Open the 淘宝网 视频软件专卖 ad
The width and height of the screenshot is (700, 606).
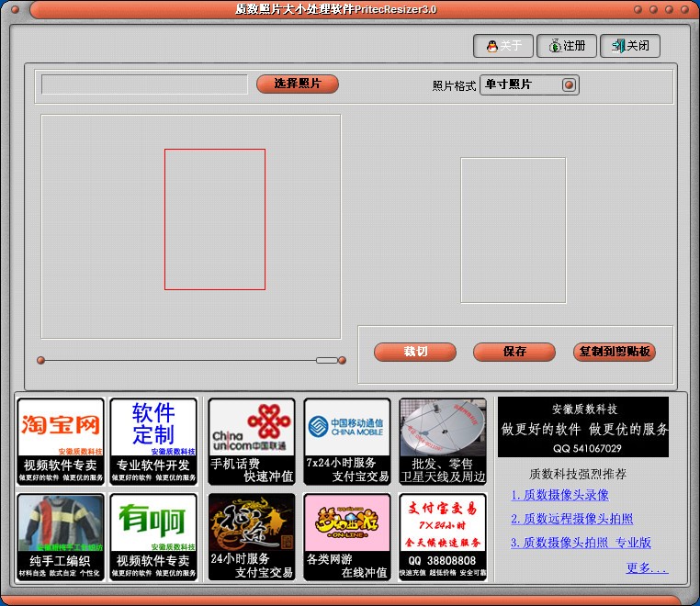[x=61, y=442]
